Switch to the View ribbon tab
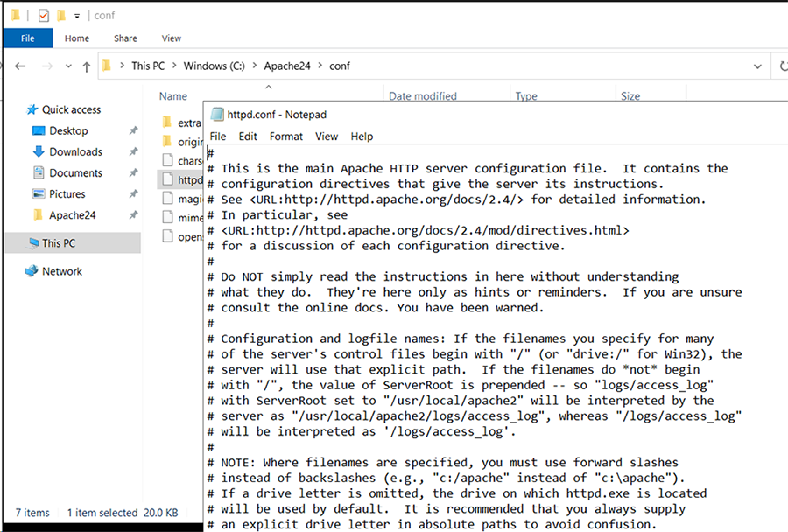788x532 pixels. point(171,38)
